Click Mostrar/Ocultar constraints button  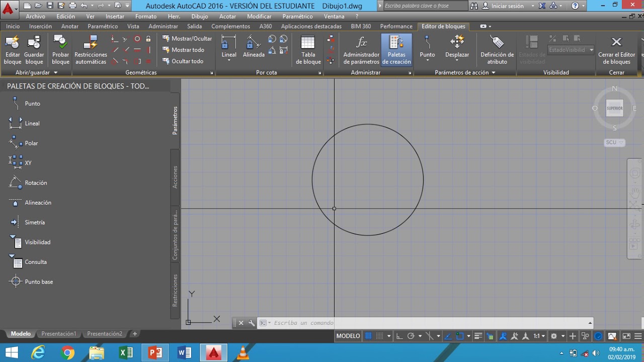pyautogui.click(x=187, y=38)
